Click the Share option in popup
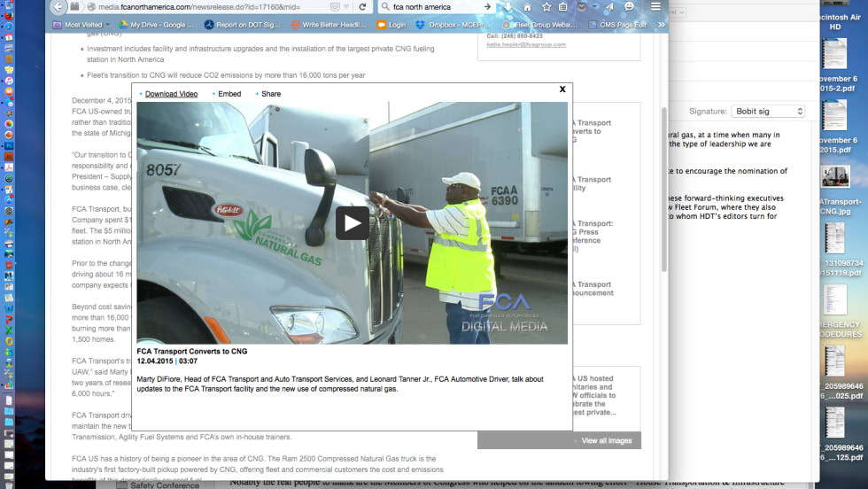868x489 pixels. click(270, 94)
